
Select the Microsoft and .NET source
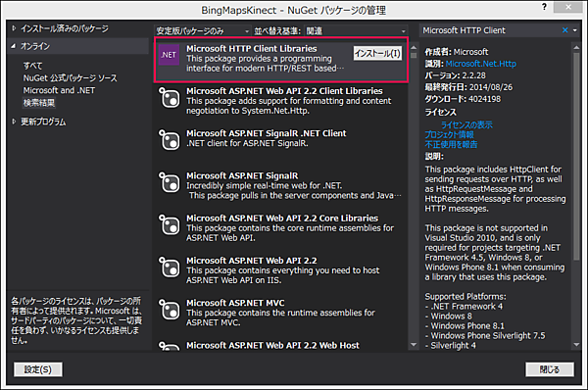click(59, 90)
